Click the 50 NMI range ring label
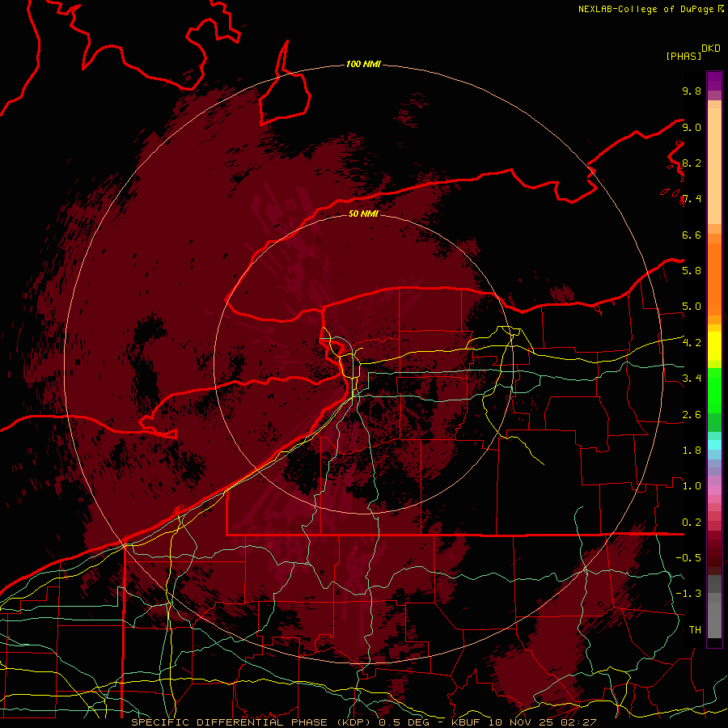The image size is (728, 728). click(x=363, y=214)
